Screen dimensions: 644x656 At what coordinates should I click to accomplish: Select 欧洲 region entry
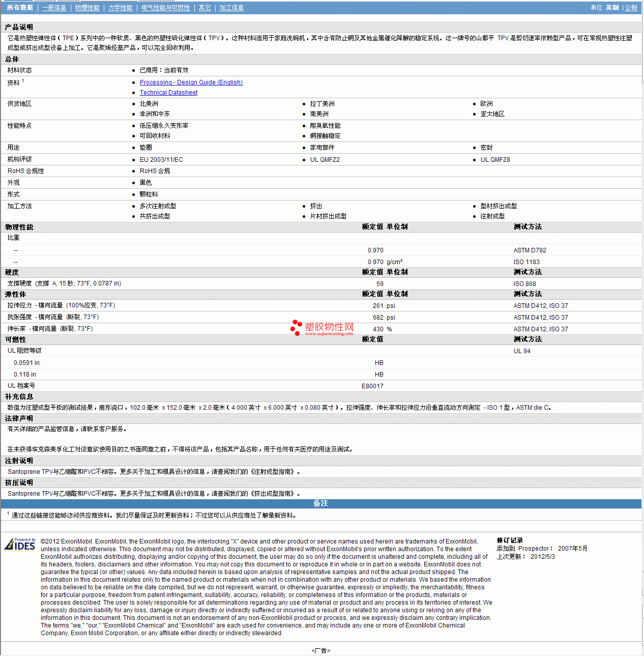point(487,104)
